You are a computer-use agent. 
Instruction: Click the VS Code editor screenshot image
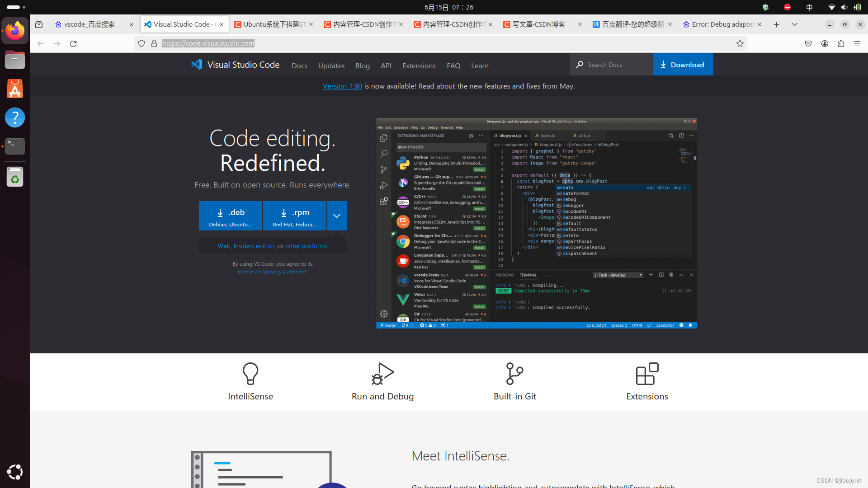pyautogui.click(x=537, y=223)
